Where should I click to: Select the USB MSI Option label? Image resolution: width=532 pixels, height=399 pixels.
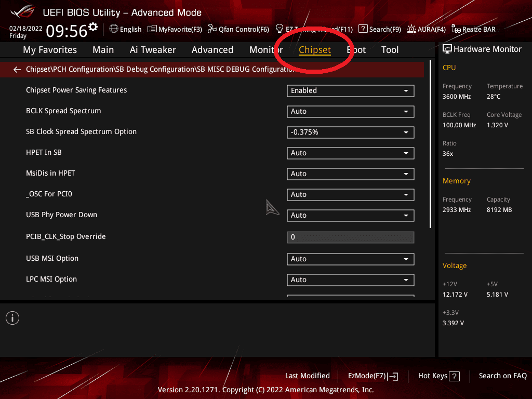point(52,259)
